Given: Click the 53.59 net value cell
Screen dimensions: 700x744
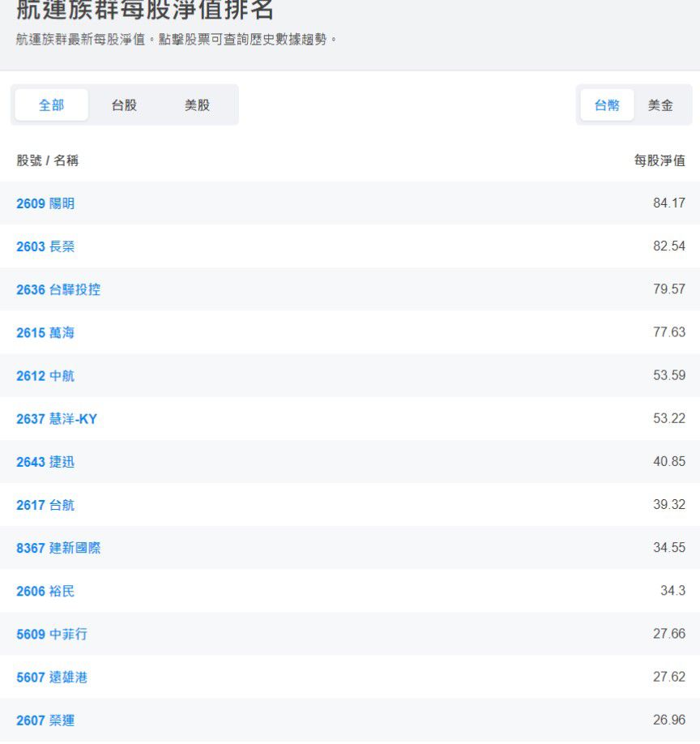Looking at the screenshot, I should 669,375.
